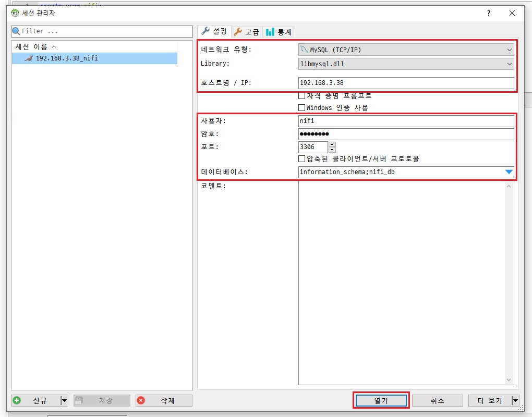The height and width of the screenshot is (417, 532).
Task: Click the dolphin icon in the MySQL network type field
Action: pyautogui.click(x=304, y=50)
